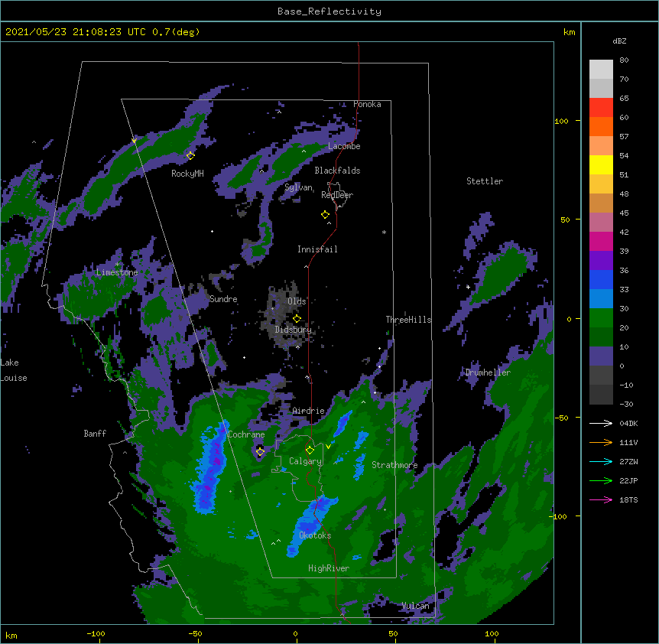The image size is (659, 644).
Task: Click the Stettler label
Action: 485,181
